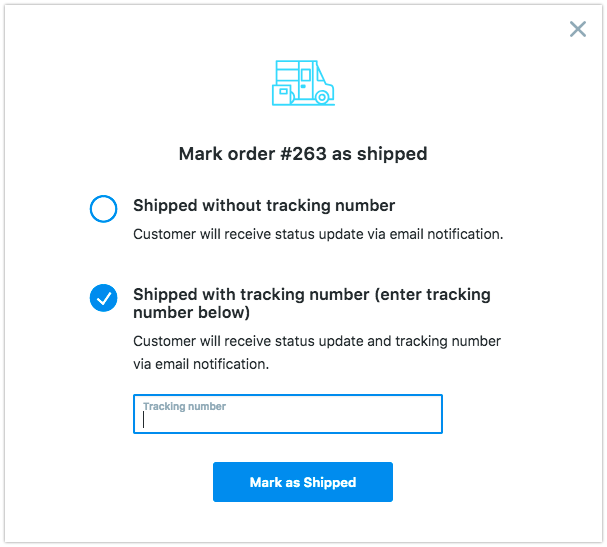Click the 'status update and tracking number' description
This screenshot has width=607, height=547.
coord(317,341)
